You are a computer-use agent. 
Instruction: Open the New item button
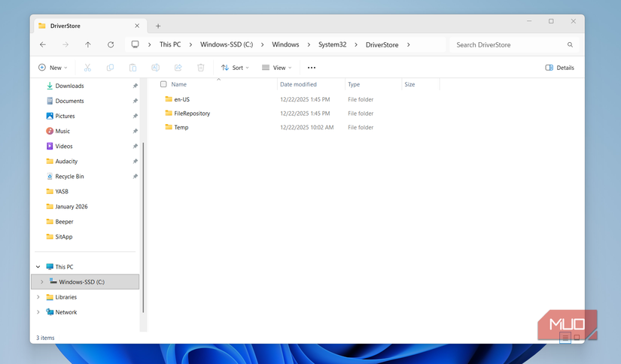point(53,68)
